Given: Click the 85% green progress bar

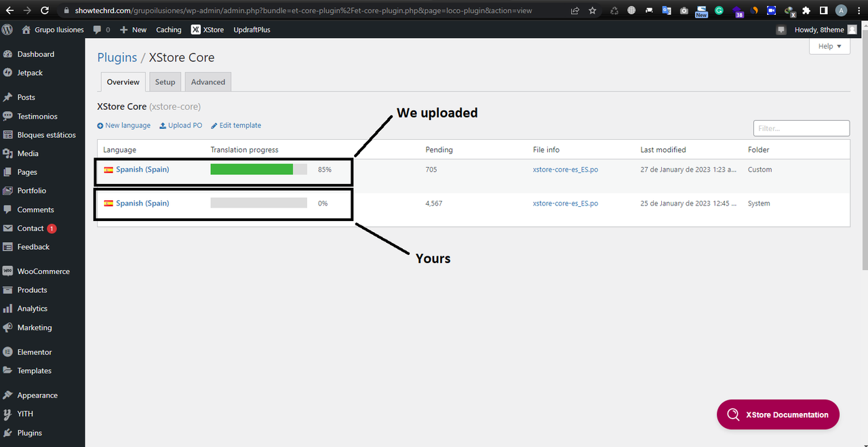Looking at the screenshot, I should point(259,170).
